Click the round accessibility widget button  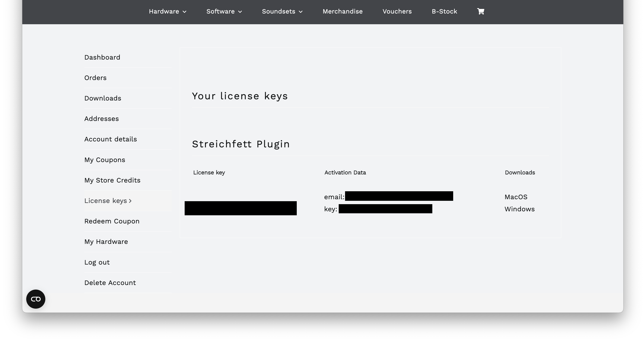pos(36,299)
